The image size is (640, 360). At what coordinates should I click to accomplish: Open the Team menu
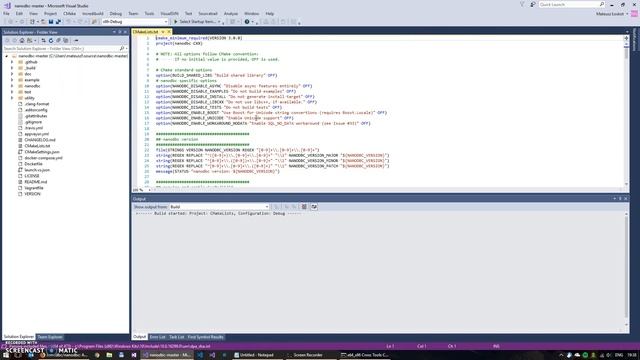133,13
